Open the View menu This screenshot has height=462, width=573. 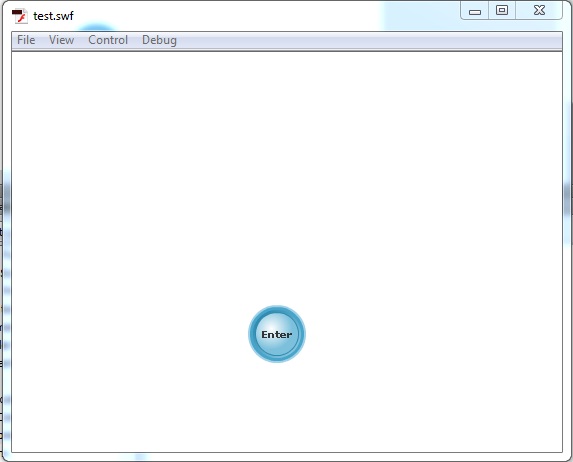[x=61, y=40]
